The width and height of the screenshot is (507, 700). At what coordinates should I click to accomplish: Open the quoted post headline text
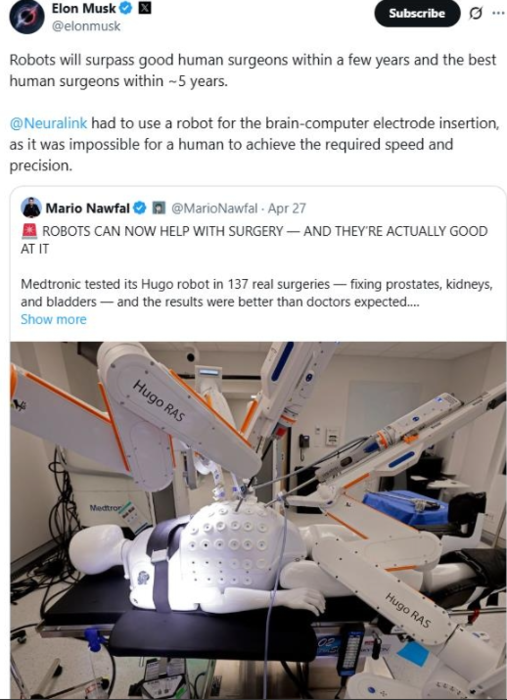pyautogui.click(x=254, y=240)
